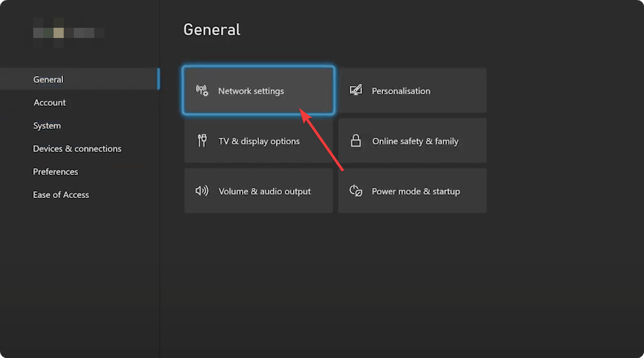The width and height of the screenshot is (644, 358).
Task: Open Devices & connections category
Action: (77, 148)
